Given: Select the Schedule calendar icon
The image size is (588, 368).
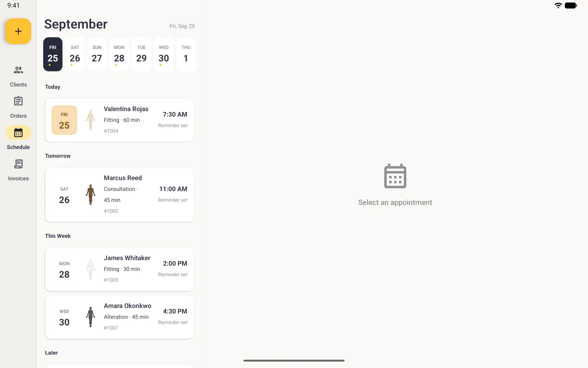Looking at the screenshot, I should point(18,132).
